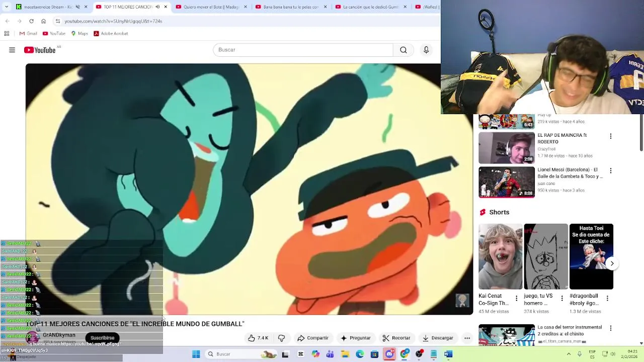
Task: Click the Windows taskbar search box
Action: pyautogui.click(x=242, y=354)
